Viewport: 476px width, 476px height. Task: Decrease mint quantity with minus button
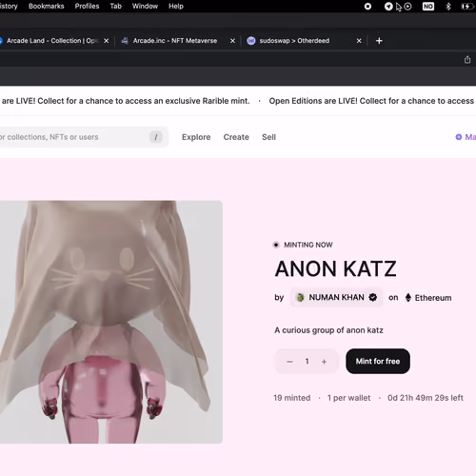tap(289, 362)
